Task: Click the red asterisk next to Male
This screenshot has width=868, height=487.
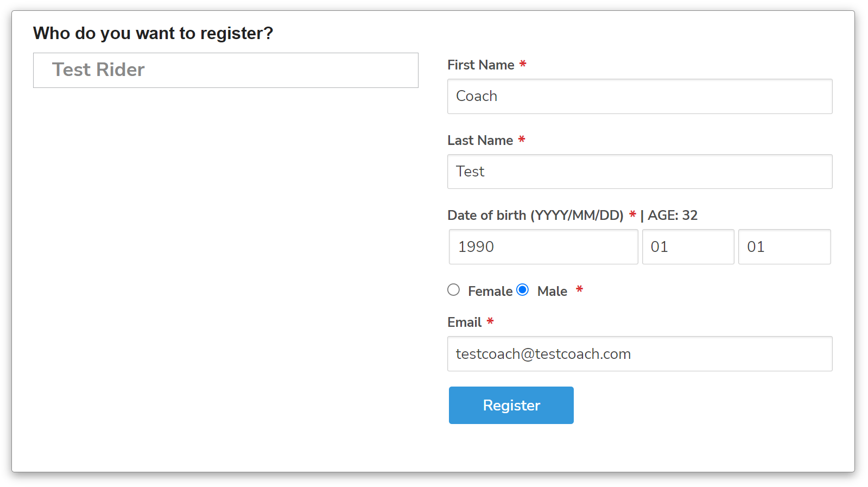Action: [579, 289]
